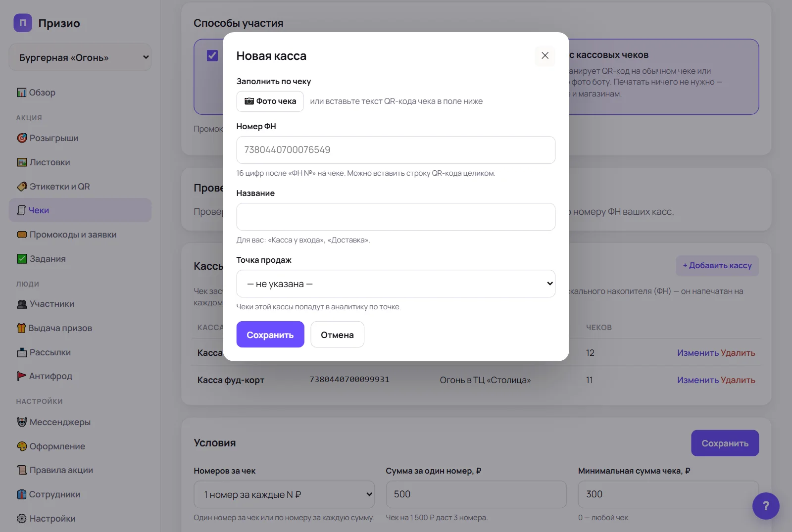Image resolution: width=792 pixels, height=532 pixels.
Task: Open Антифрод flag icon
Action: [x=22, y=376]
